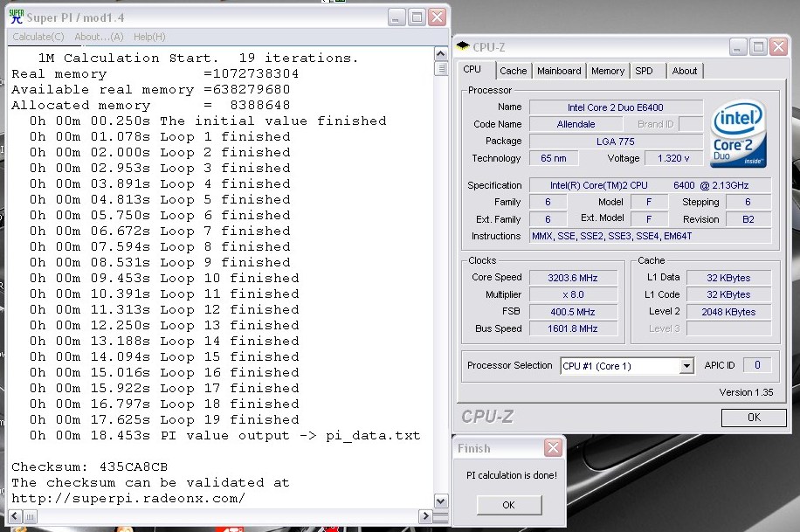The image size is (800, 532).
Task: Click the Super PI vertical scrollbar thumb
Action: tap(441, 68)
